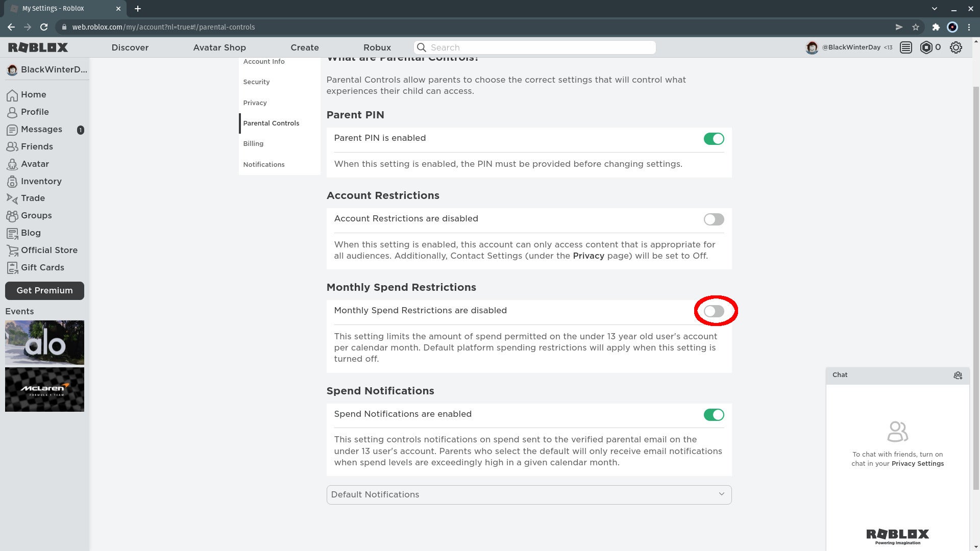Click the browser back arrow
980x551 pixels.
11,27
